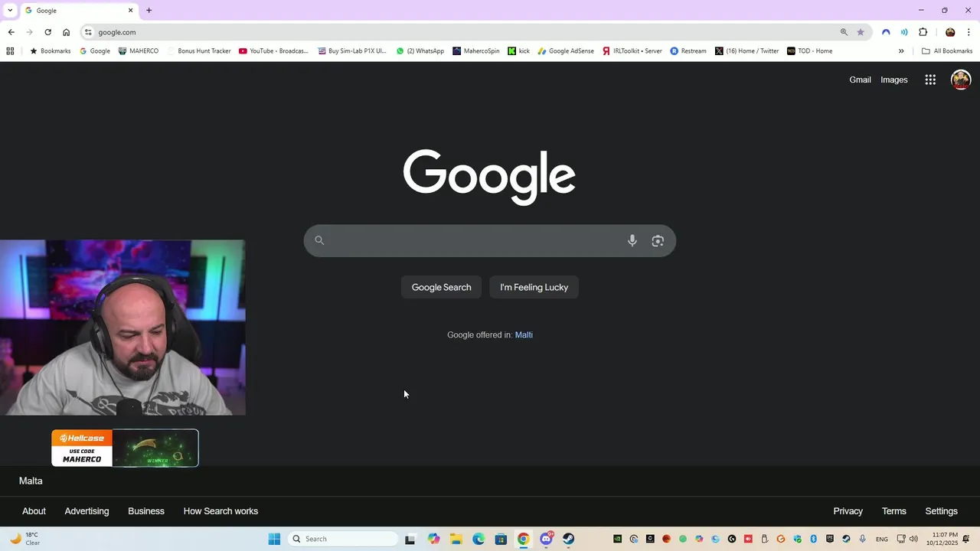980x551 pixels.
Task: Open Microsoft Edge from taskbar
Action: pos(479,539)
